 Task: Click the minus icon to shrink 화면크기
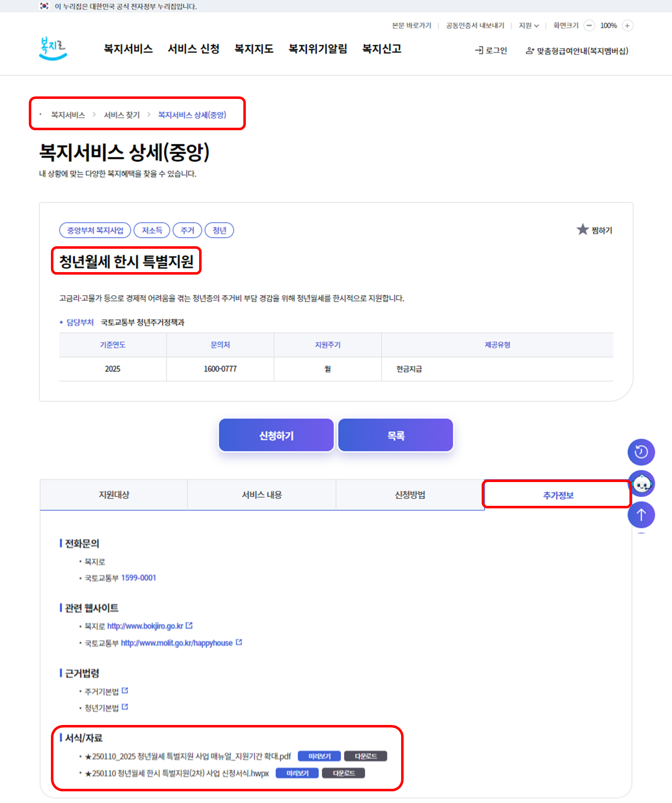[589, 25]
